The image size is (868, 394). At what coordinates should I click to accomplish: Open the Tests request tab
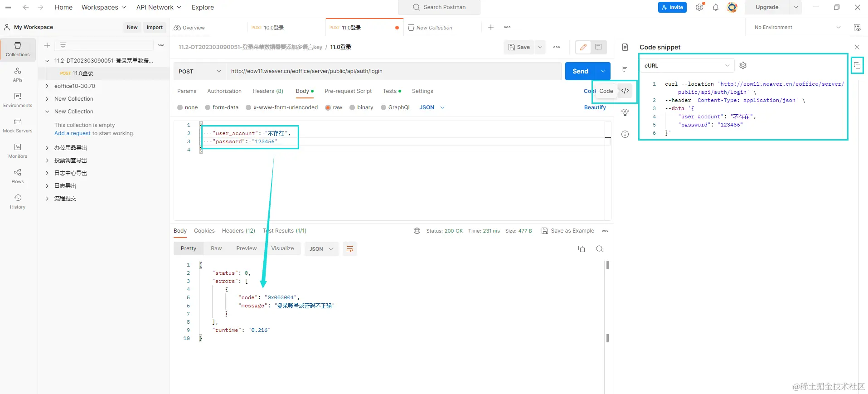pyautogui.click(x=392, y=91)
